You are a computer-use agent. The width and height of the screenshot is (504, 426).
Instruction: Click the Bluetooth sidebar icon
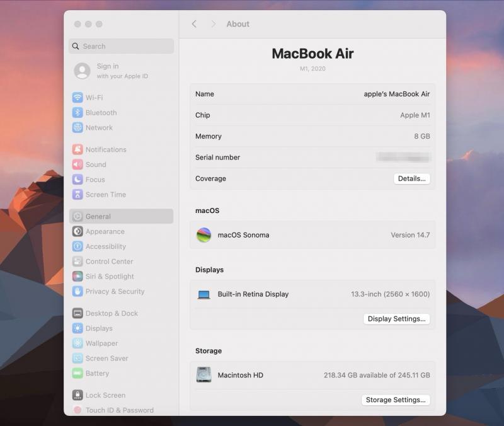click(77, 113)
